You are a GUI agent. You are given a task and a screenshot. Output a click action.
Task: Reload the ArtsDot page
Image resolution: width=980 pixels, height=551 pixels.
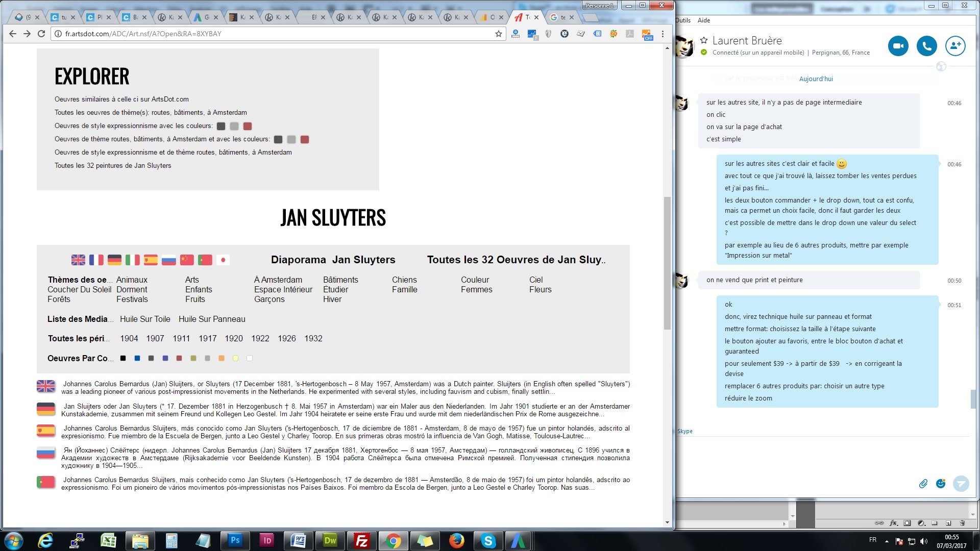click(41, 34)
